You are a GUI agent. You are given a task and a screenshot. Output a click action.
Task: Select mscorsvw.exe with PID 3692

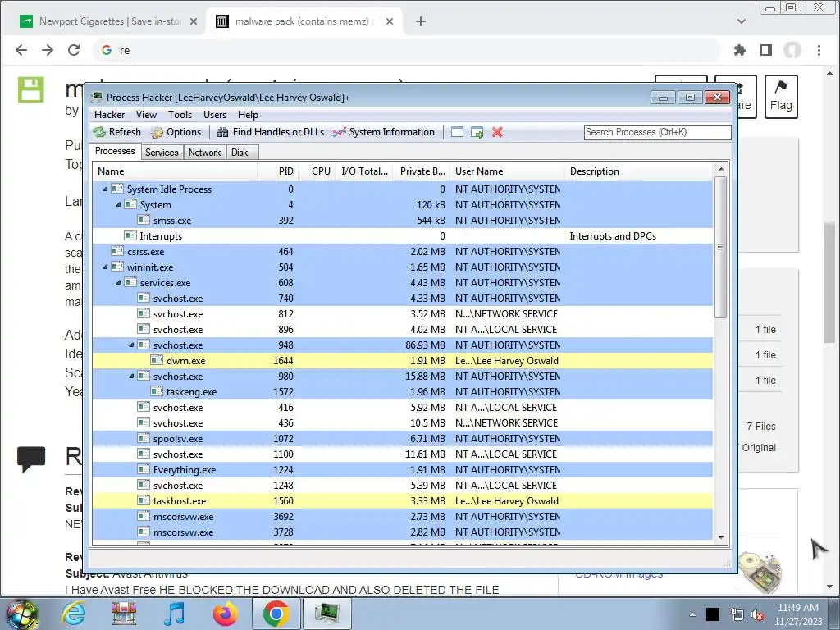tap(402, 517)
